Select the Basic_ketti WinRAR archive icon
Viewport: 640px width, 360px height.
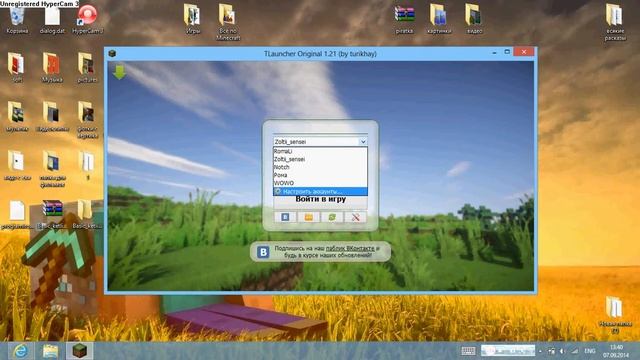click(52, 214)
